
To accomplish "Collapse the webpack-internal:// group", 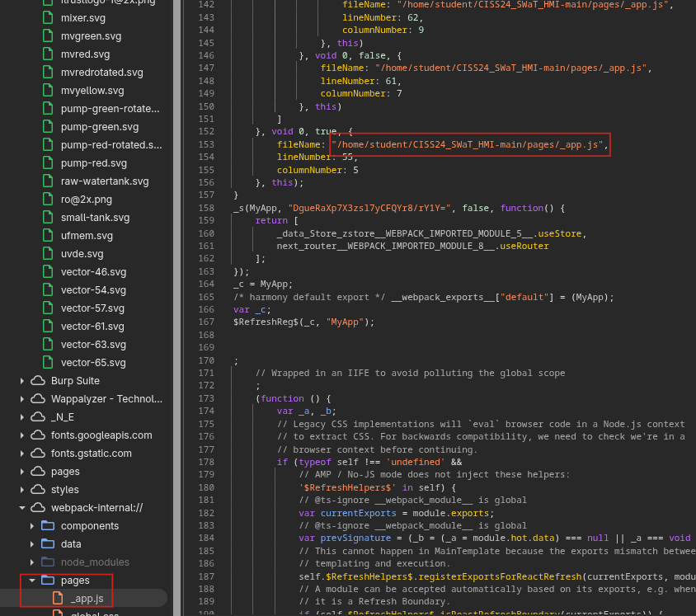I will tap(21, 508).
